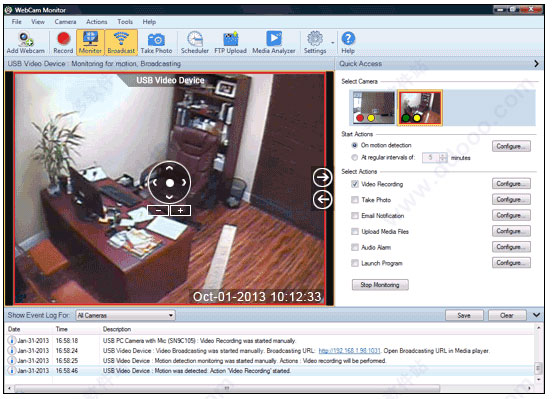Open the broadcasting URL link
This screenshot has height=399, width=557.
349,351
